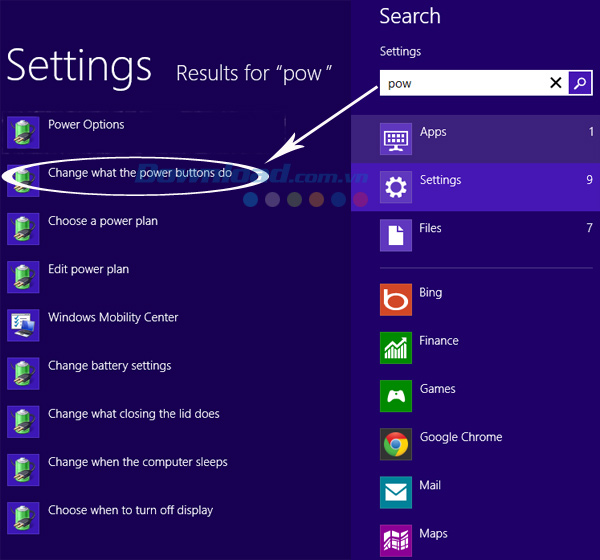The image size is (600, 560).
Task: Open Power Options text result
Action: 86,124
